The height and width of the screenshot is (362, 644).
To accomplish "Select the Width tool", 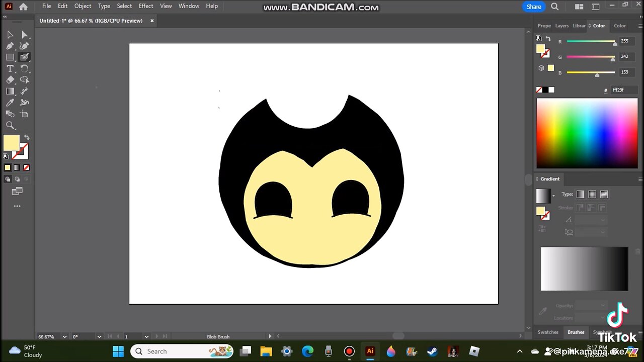I will pyautogui.click(x=24, y=91).
